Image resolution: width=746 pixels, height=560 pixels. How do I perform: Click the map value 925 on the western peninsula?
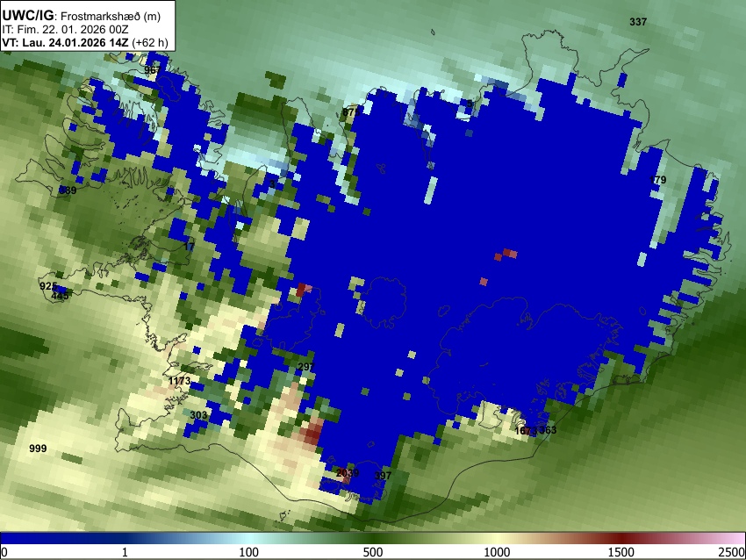(x=48, y=286)
